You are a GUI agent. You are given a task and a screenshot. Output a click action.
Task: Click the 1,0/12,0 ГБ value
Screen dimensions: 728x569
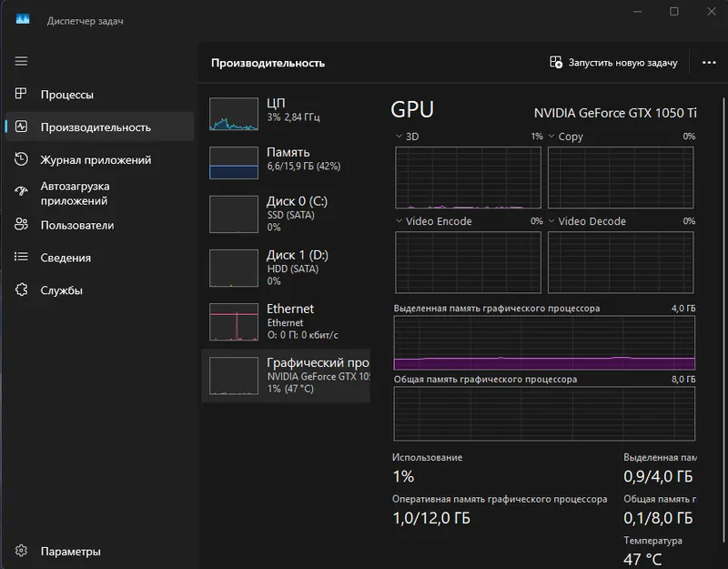pos(431,518)
